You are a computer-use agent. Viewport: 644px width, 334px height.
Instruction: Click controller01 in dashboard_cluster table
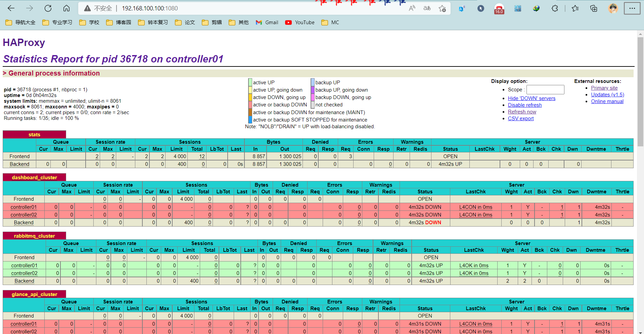tap(24, 207)
